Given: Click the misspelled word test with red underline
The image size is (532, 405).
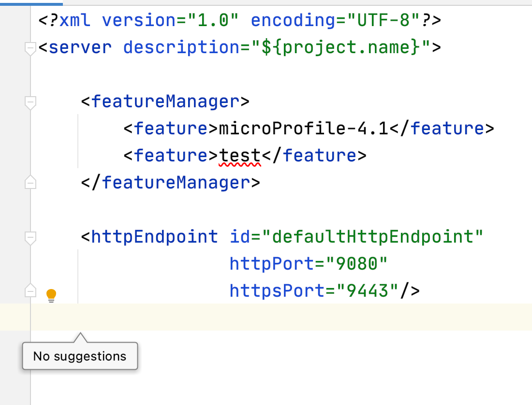Looking at the screenshot, I should [240, 155].
